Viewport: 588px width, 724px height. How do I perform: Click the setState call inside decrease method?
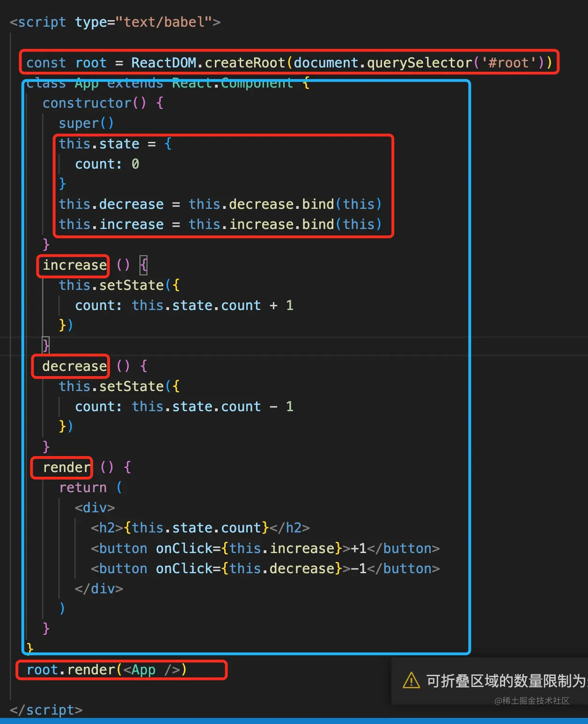(x=119, y=386)
